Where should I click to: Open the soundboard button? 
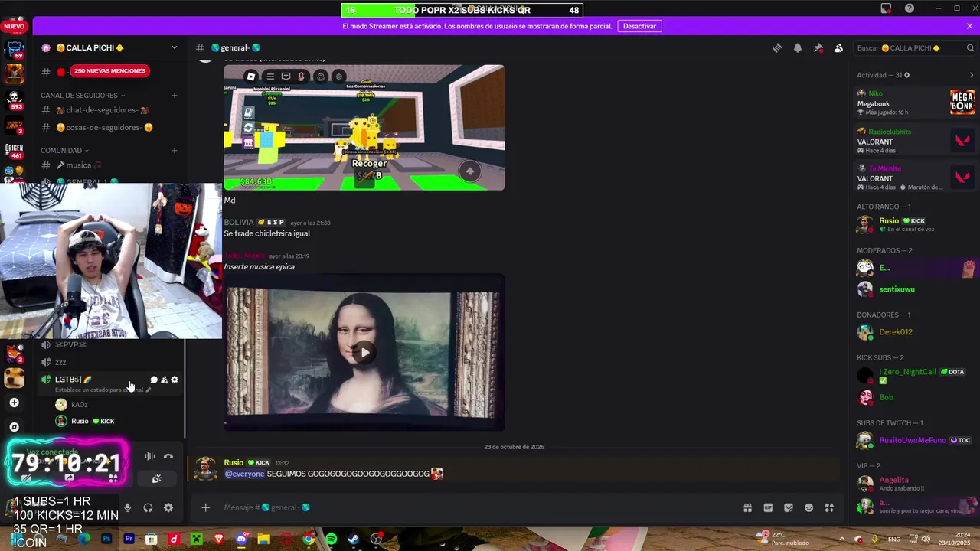[157, 478]
